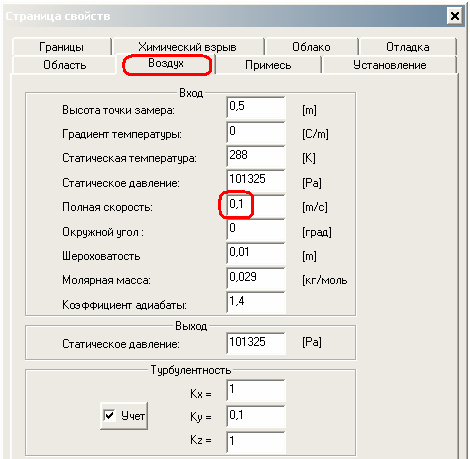Close the Страница свойств dialog
Screen dimensions: 470x459
click(x=455, y=16)
